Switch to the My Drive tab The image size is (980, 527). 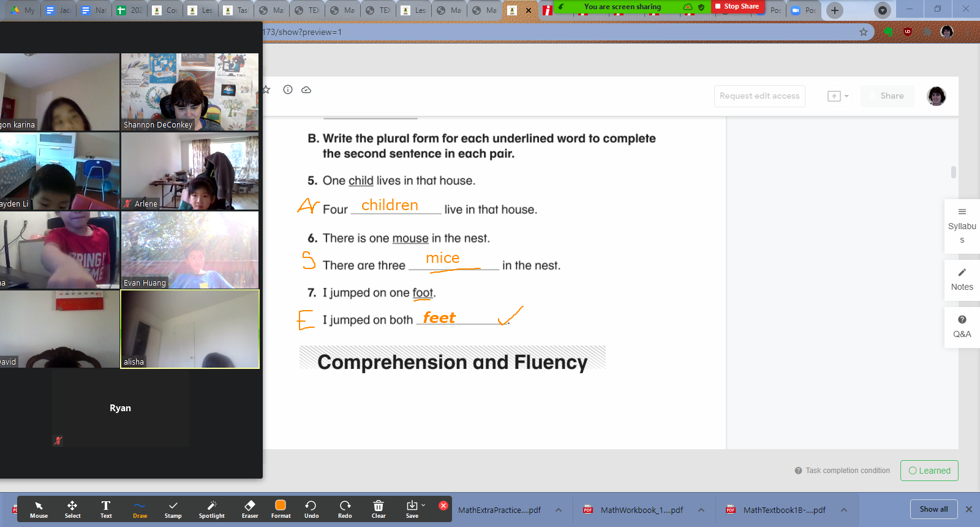(x=22, y=10)
